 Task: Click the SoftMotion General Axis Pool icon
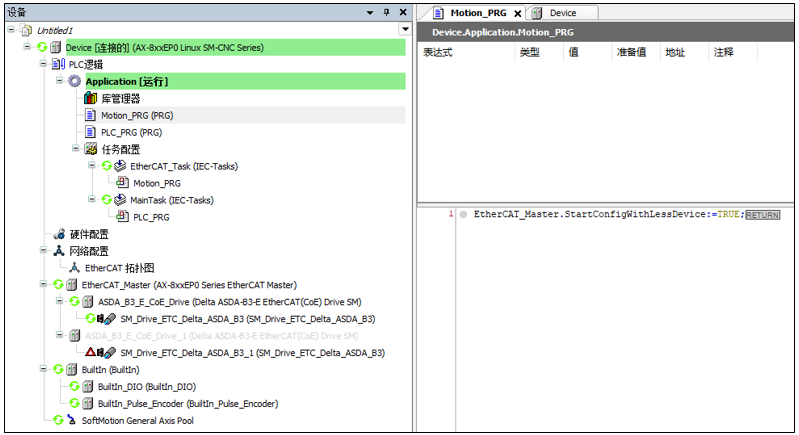click(x=71, y=421)
